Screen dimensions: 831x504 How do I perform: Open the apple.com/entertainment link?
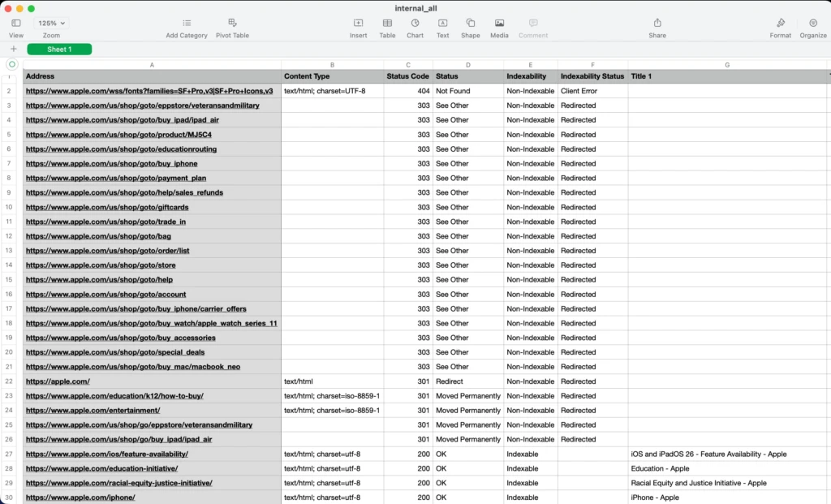(x=93, y=410)
